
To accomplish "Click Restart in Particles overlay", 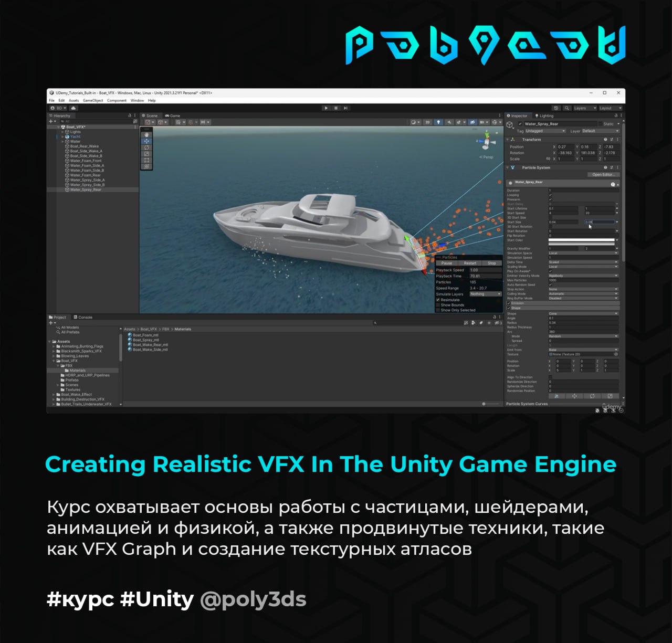I will [x=470, y=263].
